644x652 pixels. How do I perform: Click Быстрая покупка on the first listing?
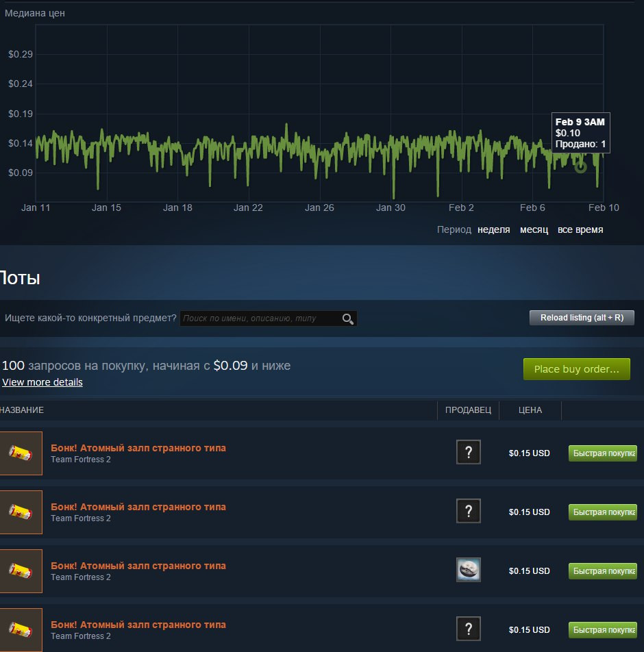tap(602, 453)
